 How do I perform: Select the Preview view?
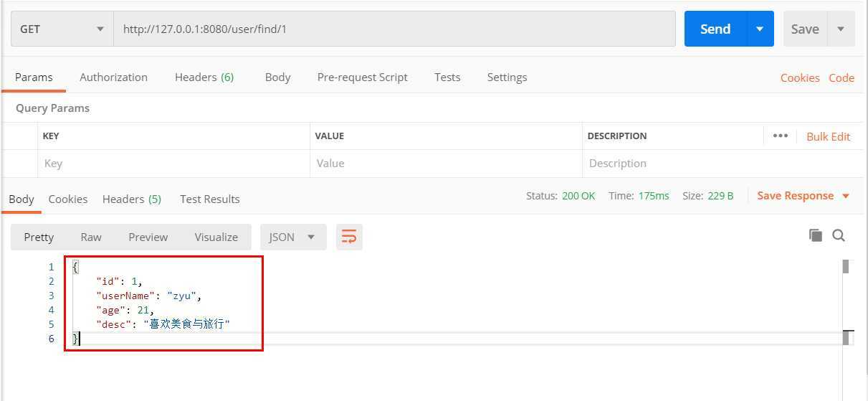[x=148, y=237]
